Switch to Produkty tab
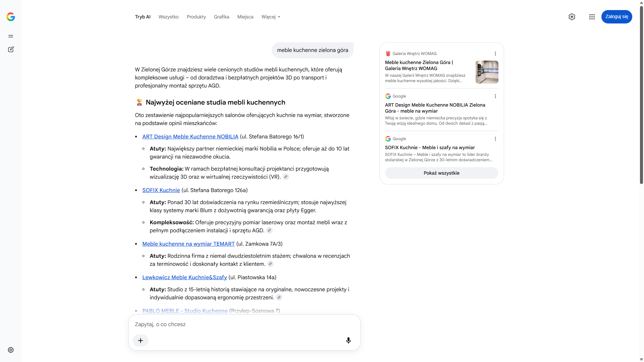644x362 pixels. pos(196,17)
